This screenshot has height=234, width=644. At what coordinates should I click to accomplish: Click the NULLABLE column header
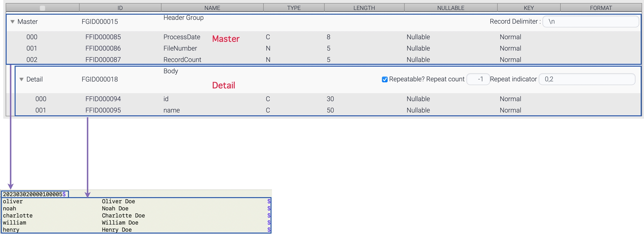(x=451, y=8)
